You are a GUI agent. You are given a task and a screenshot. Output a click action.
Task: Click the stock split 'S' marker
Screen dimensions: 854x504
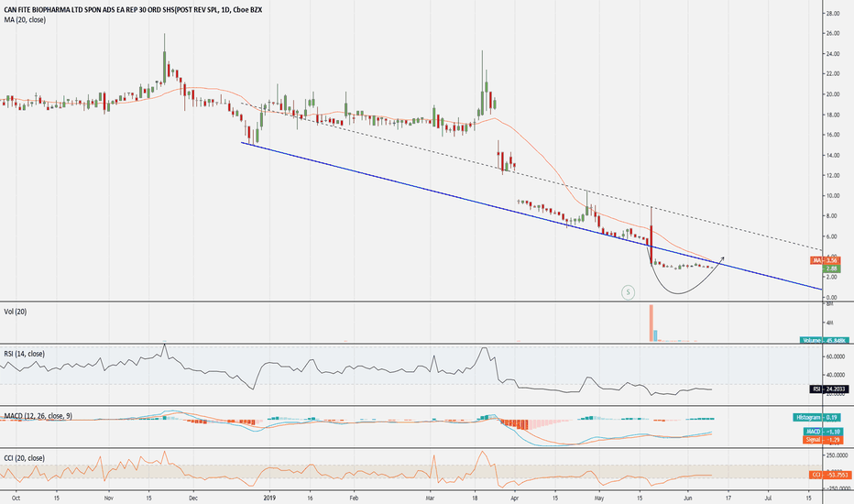pos(628,292)
